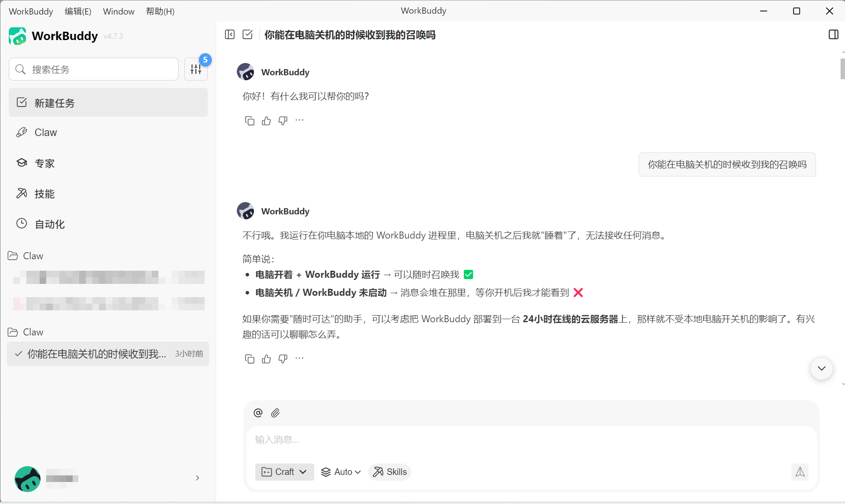Click the conversation title at top
Screen dimensions: 845x504
[350, 35]
